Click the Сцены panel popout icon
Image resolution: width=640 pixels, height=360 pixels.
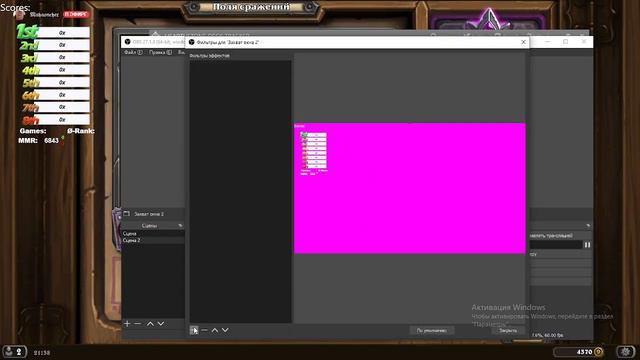click(180, 226)
